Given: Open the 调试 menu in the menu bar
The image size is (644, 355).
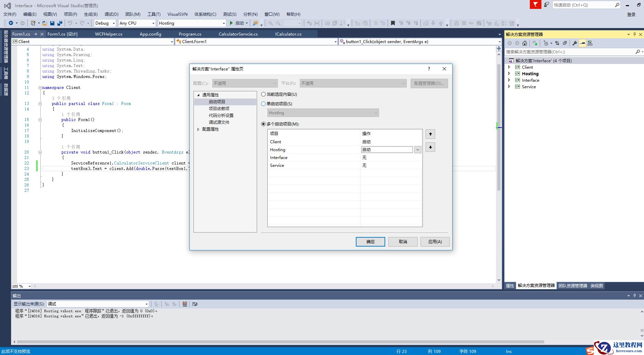Looking at the screenshot, I should 111,14.
